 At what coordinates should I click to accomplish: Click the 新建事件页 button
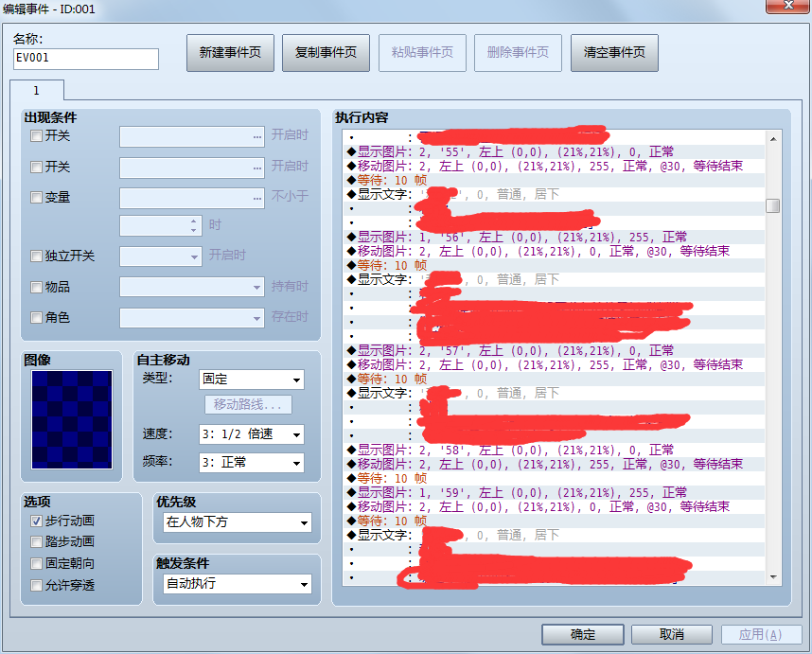(230, 53)
